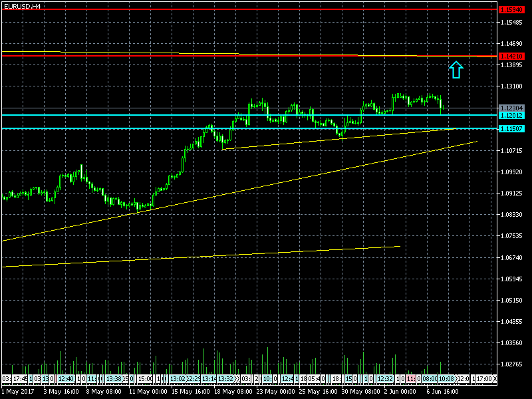Viewport: 532px width, 399px height.
Task: Select the 13:38 news event marker
Action: click(x=114, y=378)
